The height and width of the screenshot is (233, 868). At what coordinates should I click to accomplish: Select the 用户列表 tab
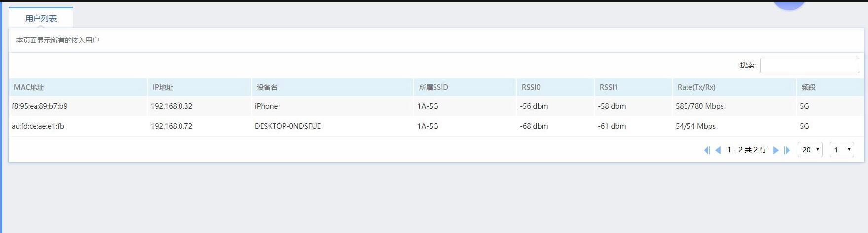41,18
